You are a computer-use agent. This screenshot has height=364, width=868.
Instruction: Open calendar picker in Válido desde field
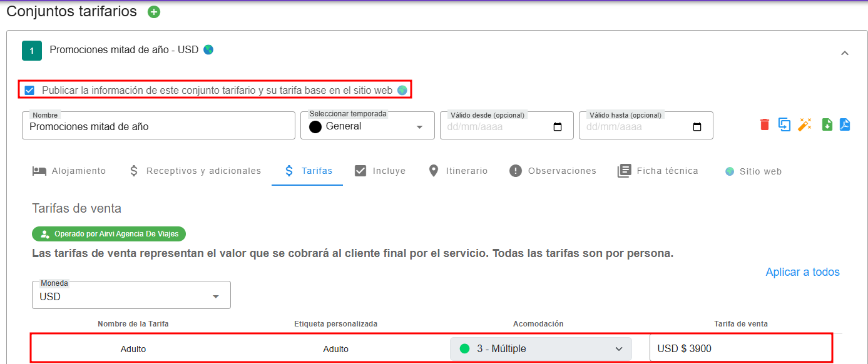558,127
